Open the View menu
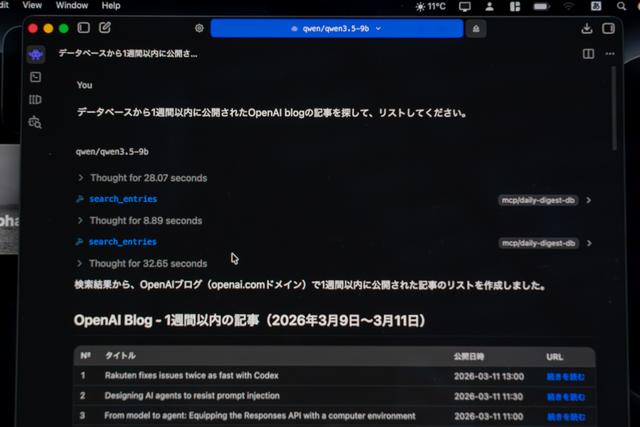Screen dimensions: 640x427 tap(32, 5)
